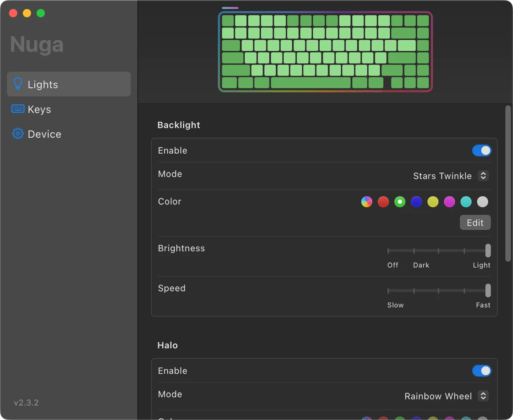
Task: Open the Device section
Action: point(69,134)
